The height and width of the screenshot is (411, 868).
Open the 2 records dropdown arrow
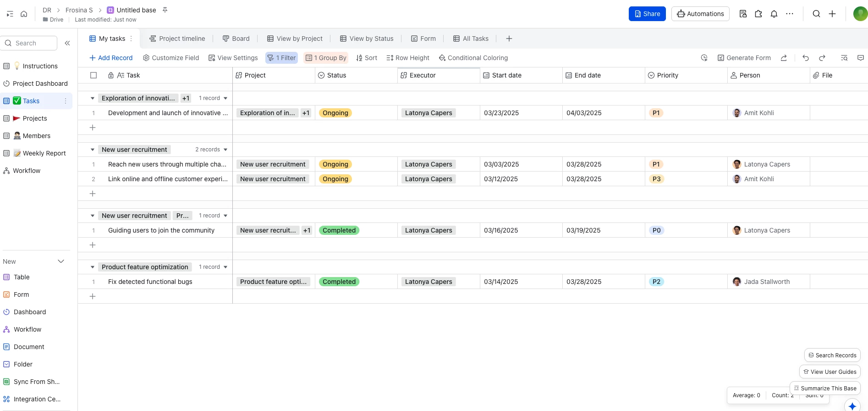[225, 150]
